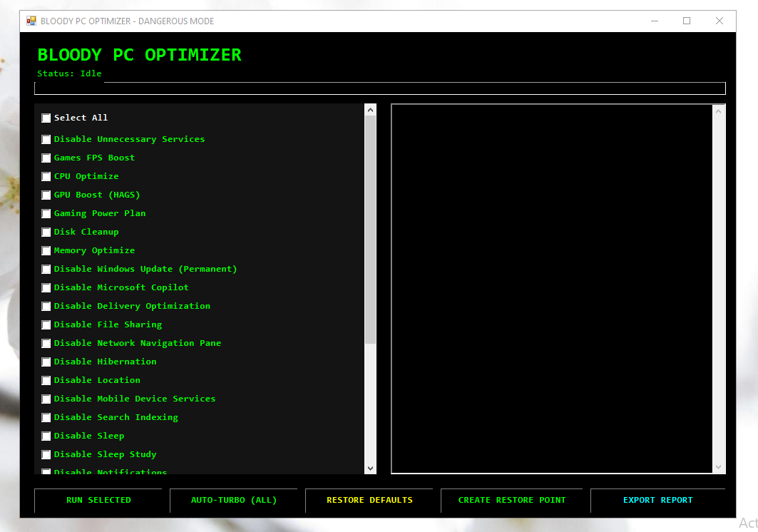Image resolution: width=758 pixels, height=532 pixels.
Task: Create a restore point
Action: point(513,500)
